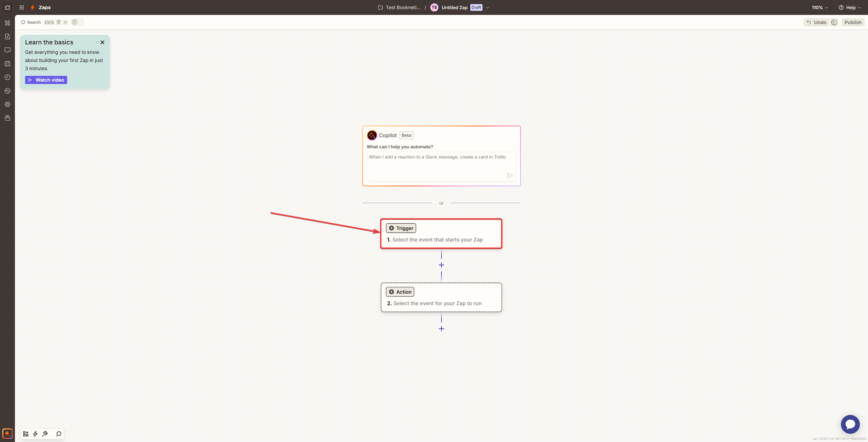The width and height of the screenshot is (868, 442).
Task: Click the Action badge button
Action: click(400, 292)
